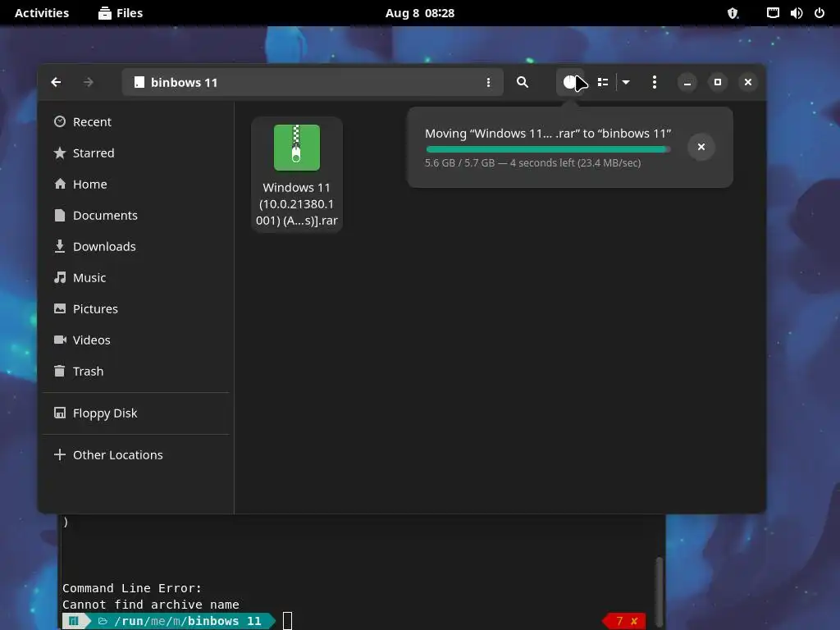
Task: Open the Files app menu in top bar
Action: pyautogui.click(x=121, y=13)
